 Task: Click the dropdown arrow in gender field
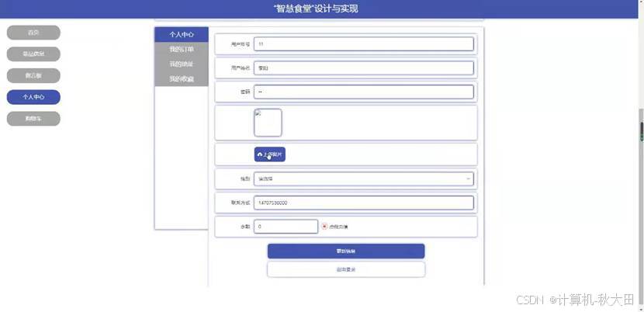pyautogui.click(x=468, y=179)
